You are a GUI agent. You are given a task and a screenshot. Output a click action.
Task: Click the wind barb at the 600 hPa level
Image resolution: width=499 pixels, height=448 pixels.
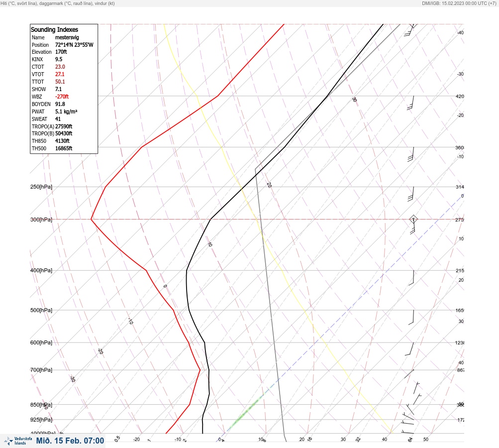[x=409, y=349]
